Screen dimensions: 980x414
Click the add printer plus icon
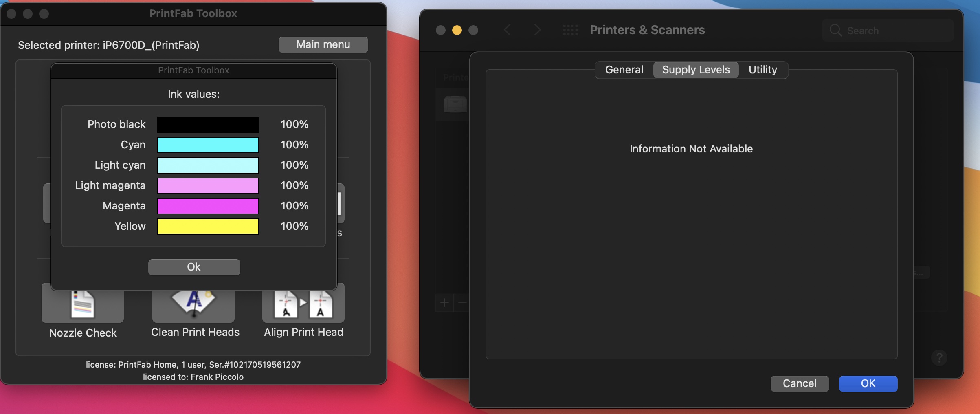(444, 303)
